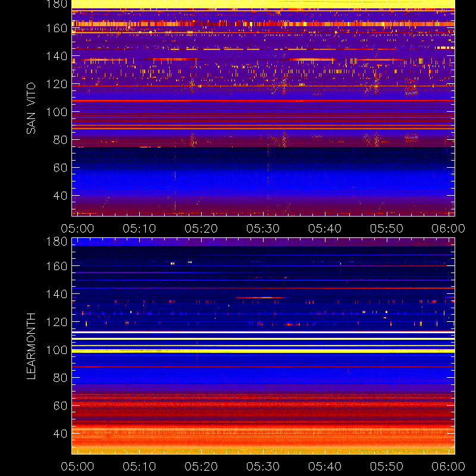Click the 05:20 time label under San Vito plot

(201, 228)
